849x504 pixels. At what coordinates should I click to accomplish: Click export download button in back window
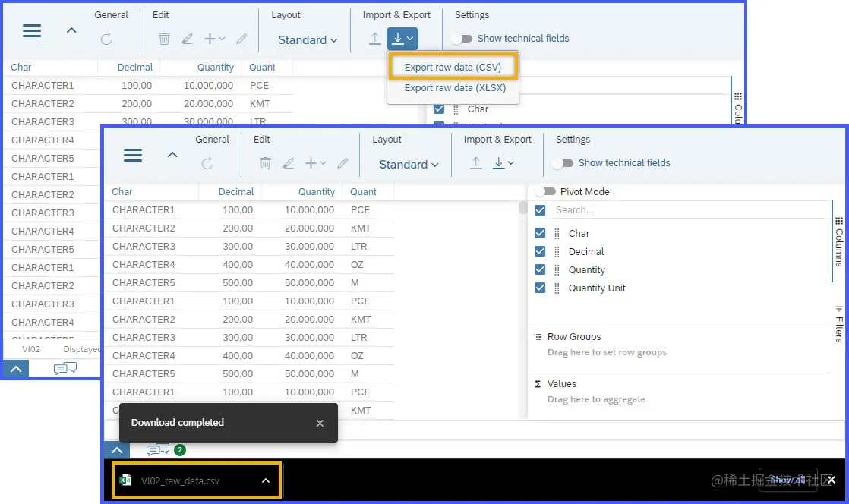[402, 39]
